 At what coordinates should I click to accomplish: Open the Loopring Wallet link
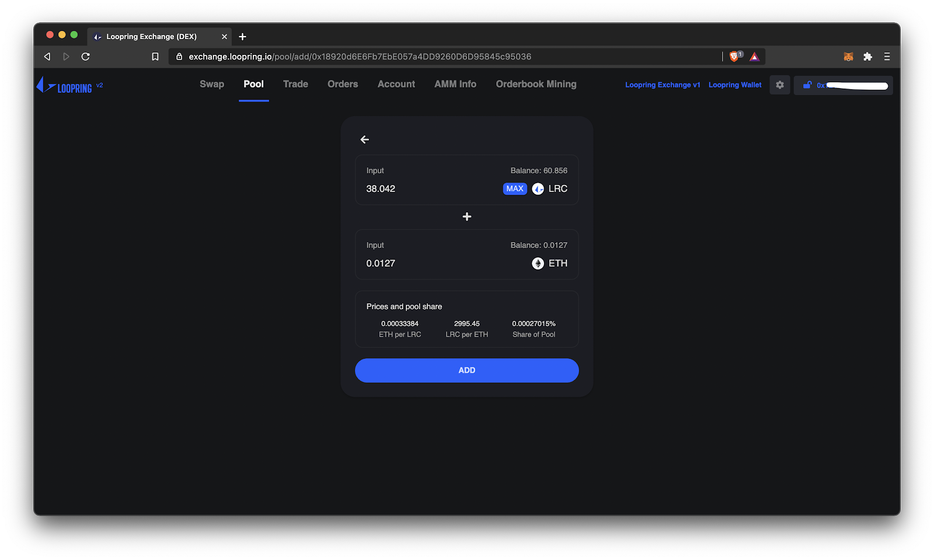pos(735,85)
